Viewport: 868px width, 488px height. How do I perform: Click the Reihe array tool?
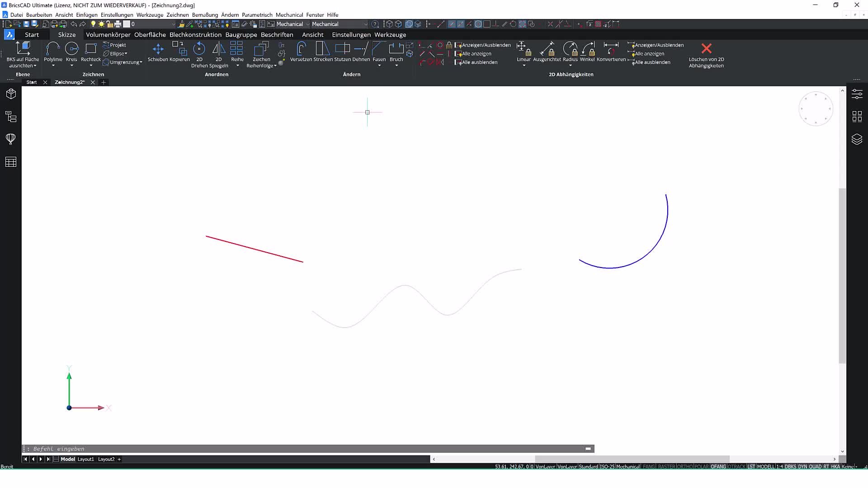[x=237, y=51]
